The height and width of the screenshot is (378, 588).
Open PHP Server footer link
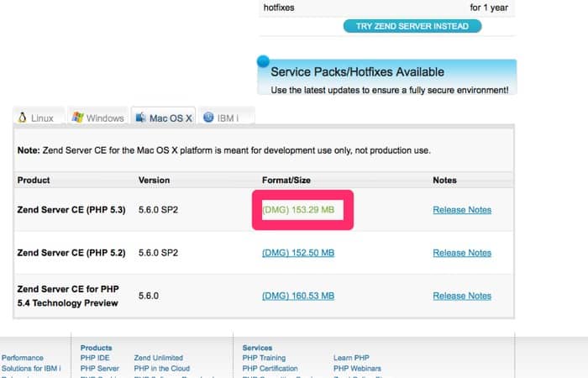pyautogui.click(x=100, y=368)
